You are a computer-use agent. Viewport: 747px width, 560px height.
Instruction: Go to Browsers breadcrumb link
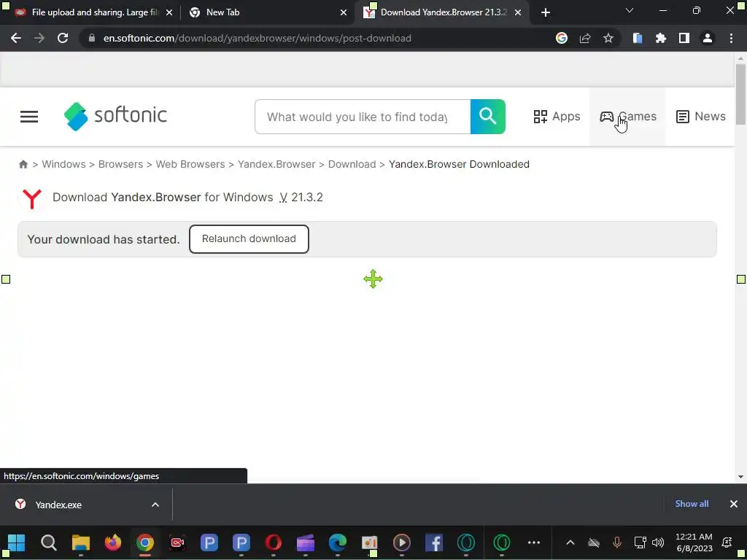(120, 164)
